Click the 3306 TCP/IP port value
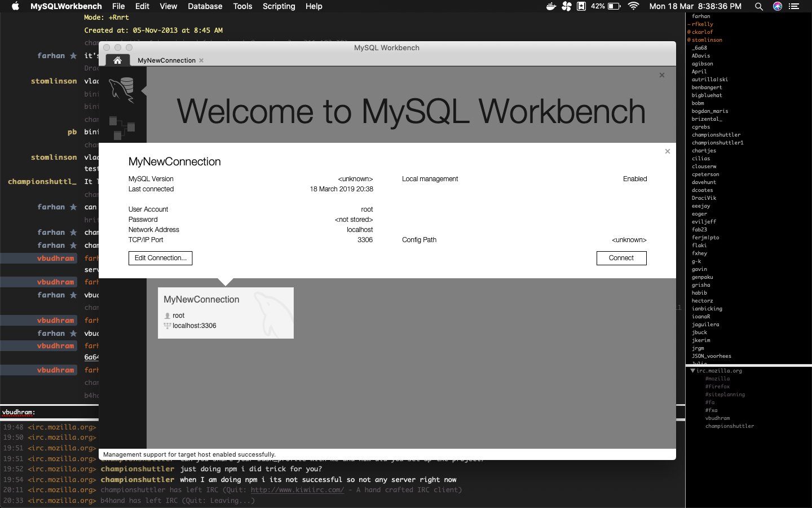812x508 pixels. point(365,240)
